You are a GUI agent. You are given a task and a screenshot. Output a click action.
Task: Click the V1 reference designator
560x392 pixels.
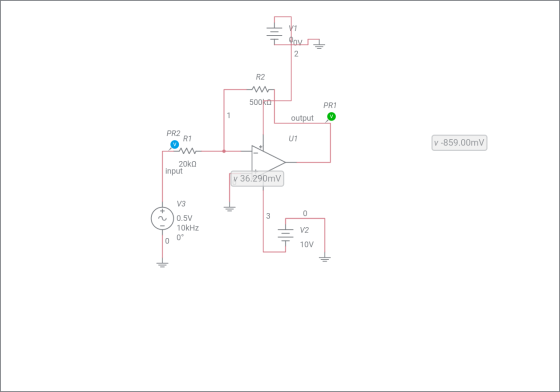(293, 28)
